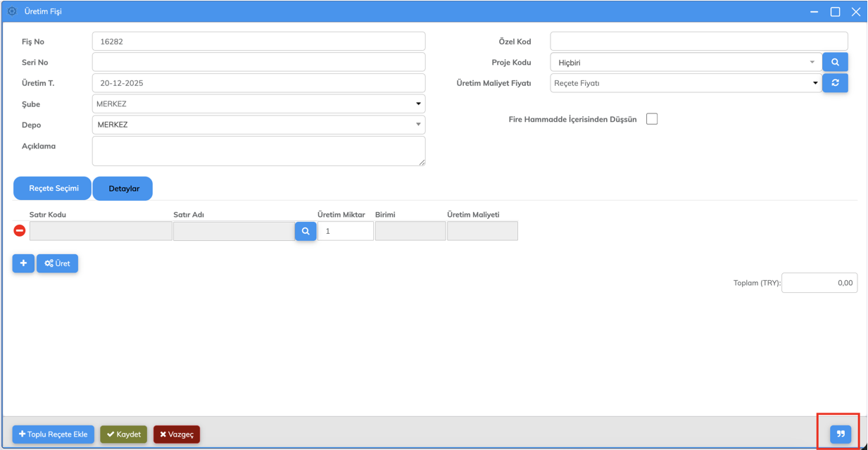Click the refresh icon next to Üretim Maliyet Fiyatı
Image resolution: width=868 pixels, height=450 pixels.
coord(835,83)
